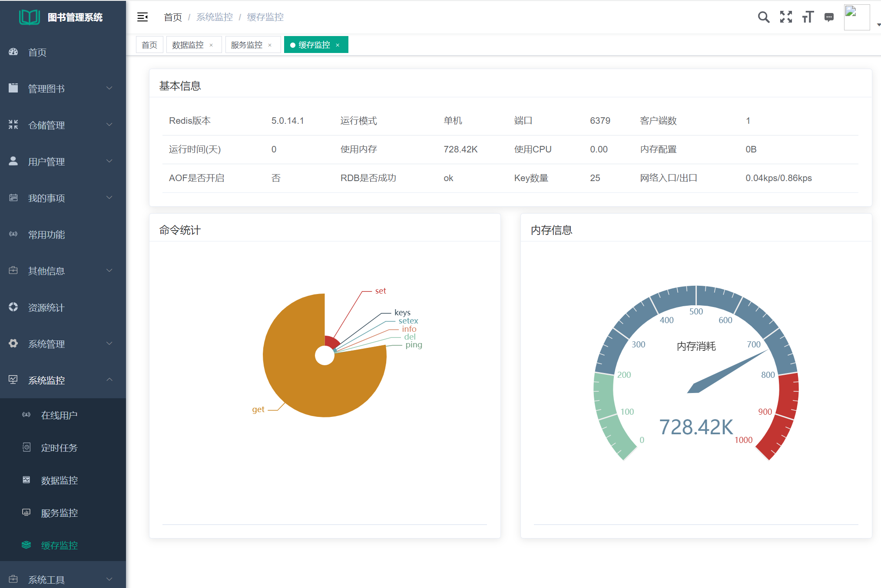Click the message chat bubble icon
This screenshot has width=881, height=588.
[x=829, y=17]
